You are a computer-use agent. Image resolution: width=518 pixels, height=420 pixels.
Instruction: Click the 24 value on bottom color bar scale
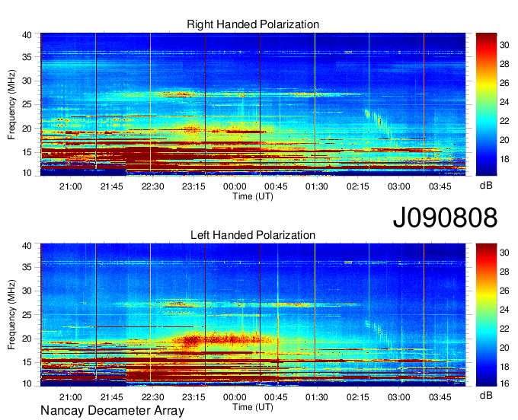tap(504, 310)
